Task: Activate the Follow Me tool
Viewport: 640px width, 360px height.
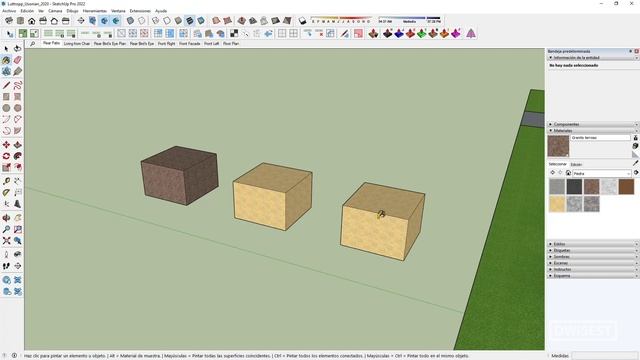Action: [18, 156]
